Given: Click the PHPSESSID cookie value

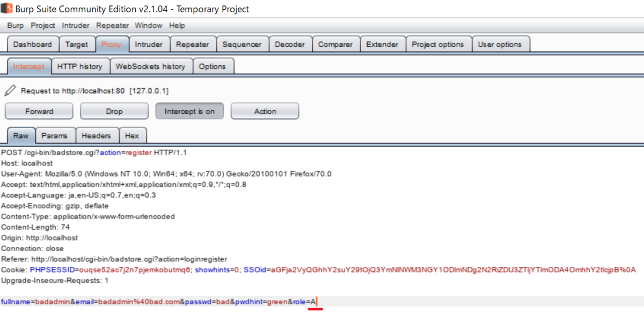Looking at the screenshot, I should (135, 269).
